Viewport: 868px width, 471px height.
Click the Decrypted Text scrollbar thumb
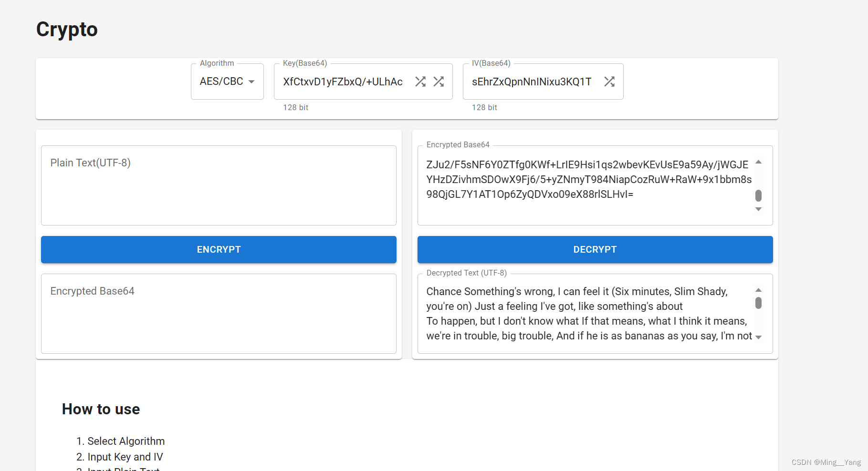click(x=759, y=303)
